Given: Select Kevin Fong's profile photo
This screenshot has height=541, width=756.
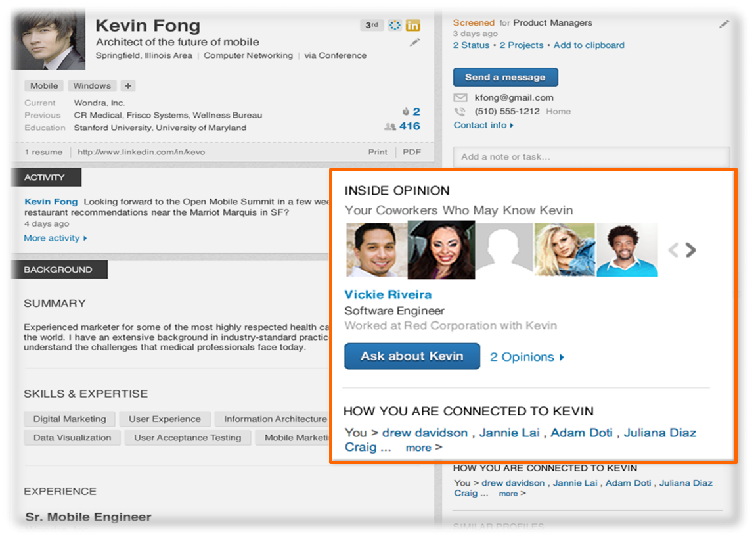Looking at the screenshot, I should tap(48, 39).
